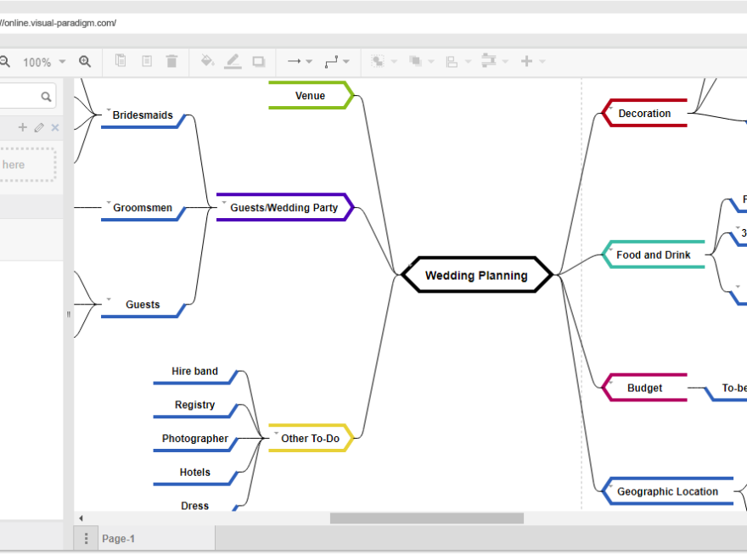747x560 pixels.
Task: Click the copy/duplicate shape icon
Action: 120,61
